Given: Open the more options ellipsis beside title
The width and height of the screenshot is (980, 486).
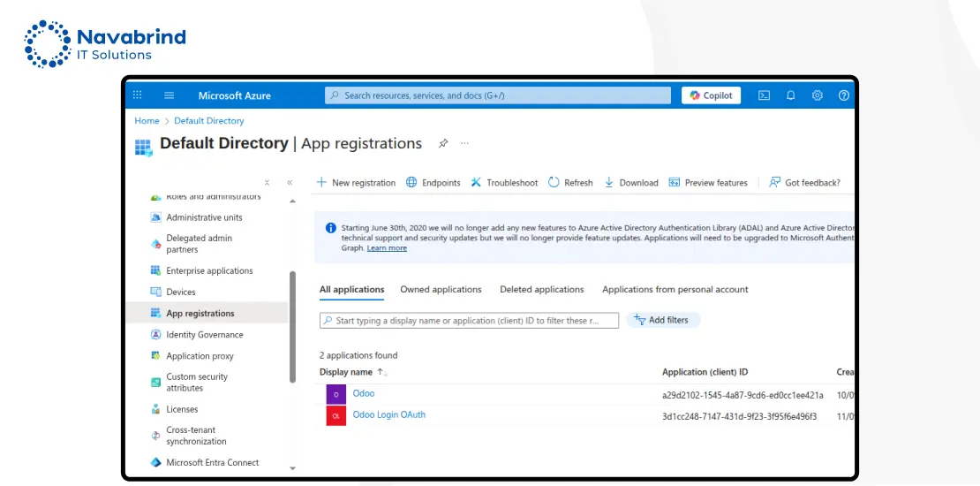Looking at the screenshot, I should pyautogui.click(x=465, y=143).
